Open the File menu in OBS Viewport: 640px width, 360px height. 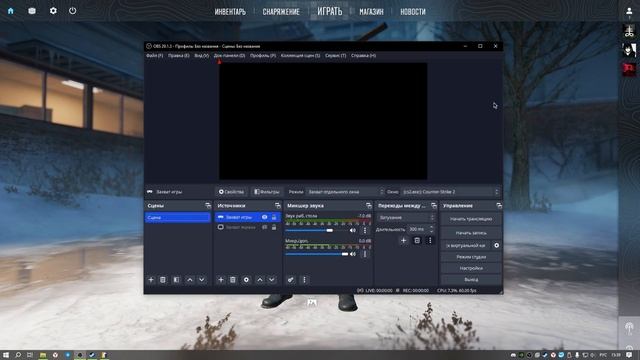point(155,56)
